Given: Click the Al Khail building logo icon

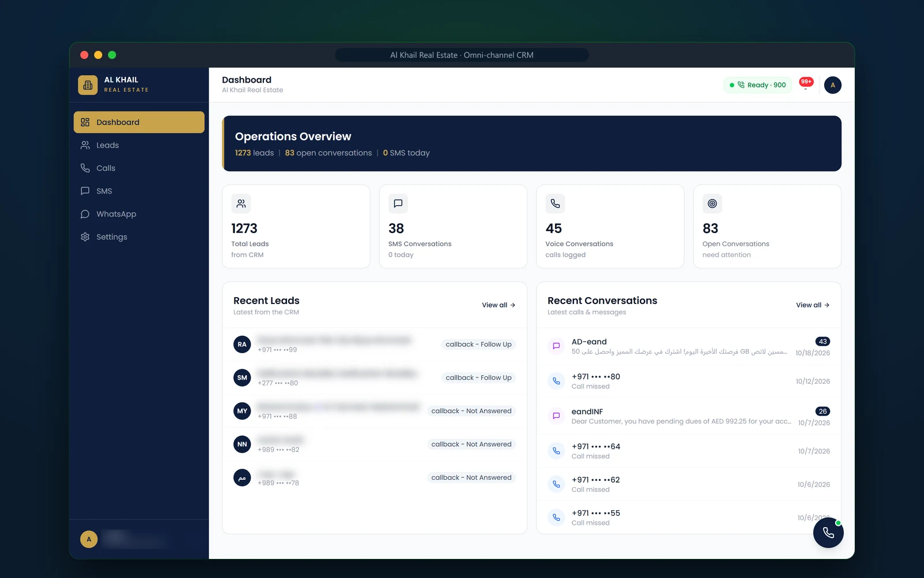Looking at the screenshot, I should pyautogui.click(x=88, y=85).
